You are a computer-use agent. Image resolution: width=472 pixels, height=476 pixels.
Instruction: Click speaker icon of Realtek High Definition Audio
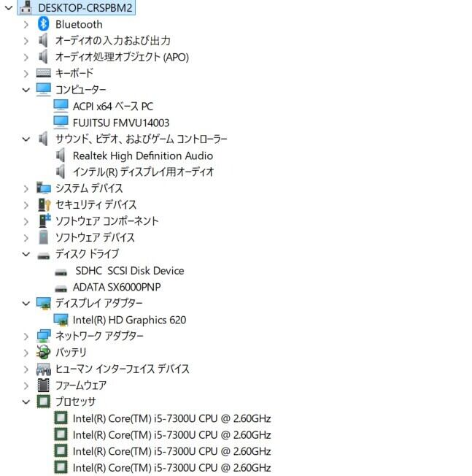(61, 155)
